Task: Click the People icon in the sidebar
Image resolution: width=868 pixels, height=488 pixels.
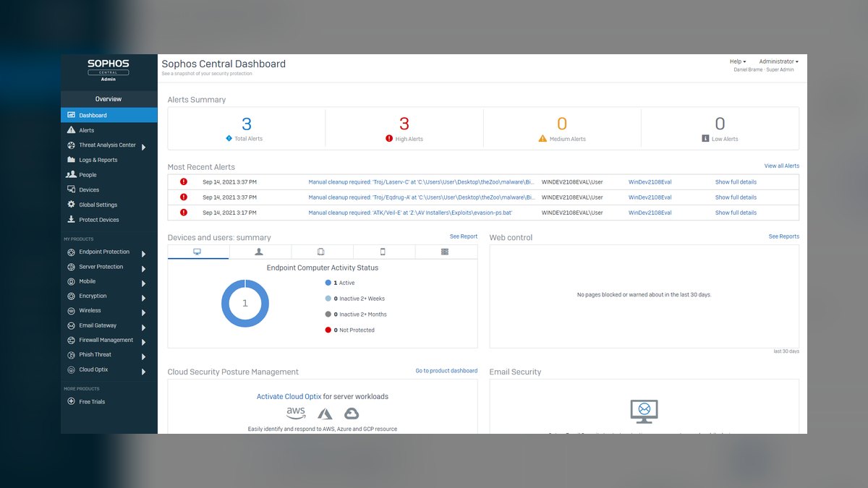Action: pyautogui.click(x=71, y=175)
